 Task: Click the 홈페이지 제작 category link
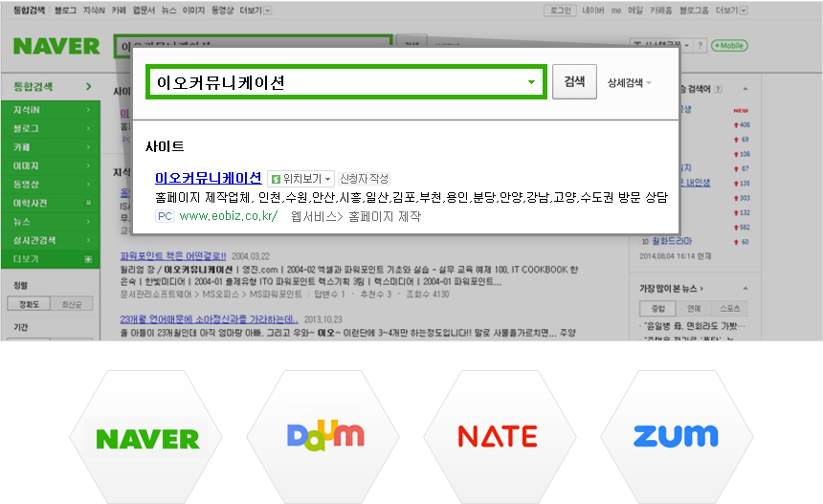pyautogui.click(x=384, y=216)
